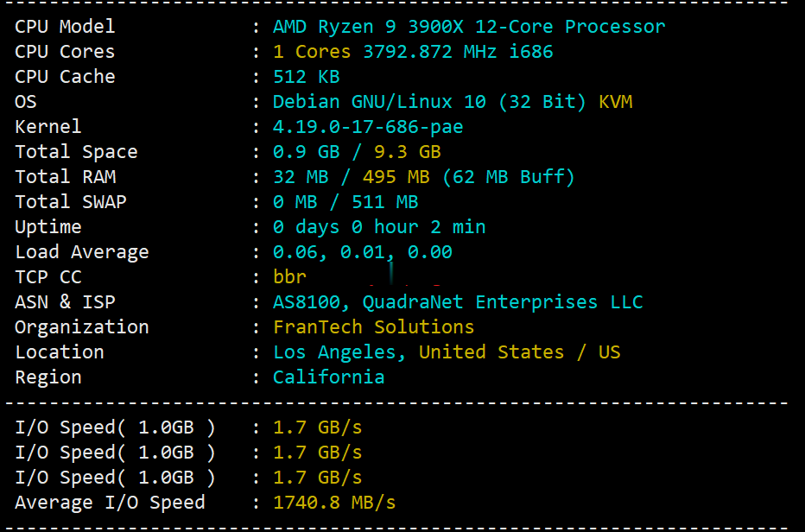Viewport: 805px width, 532px height.
Task: Select the FranTech Solutions organization name
Action: [x=373, y=327]
